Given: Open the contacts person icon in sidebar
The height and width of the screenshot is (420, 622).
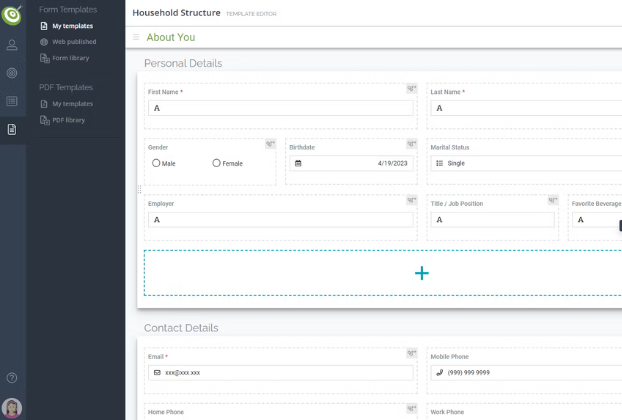Looking at the screenshot, I should click(12, 45).
